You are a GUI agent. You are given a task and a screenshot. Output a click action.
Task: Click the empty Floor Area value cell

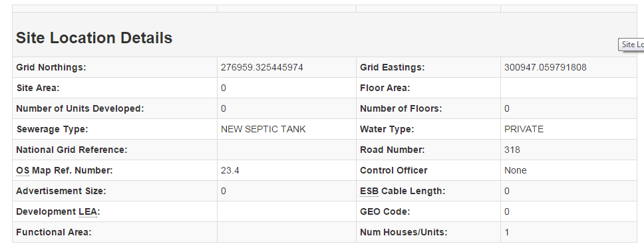click(x=568, y=88)
